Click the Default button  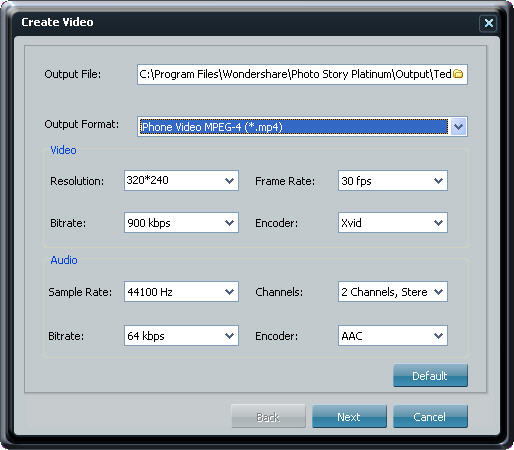click(430, 375)
